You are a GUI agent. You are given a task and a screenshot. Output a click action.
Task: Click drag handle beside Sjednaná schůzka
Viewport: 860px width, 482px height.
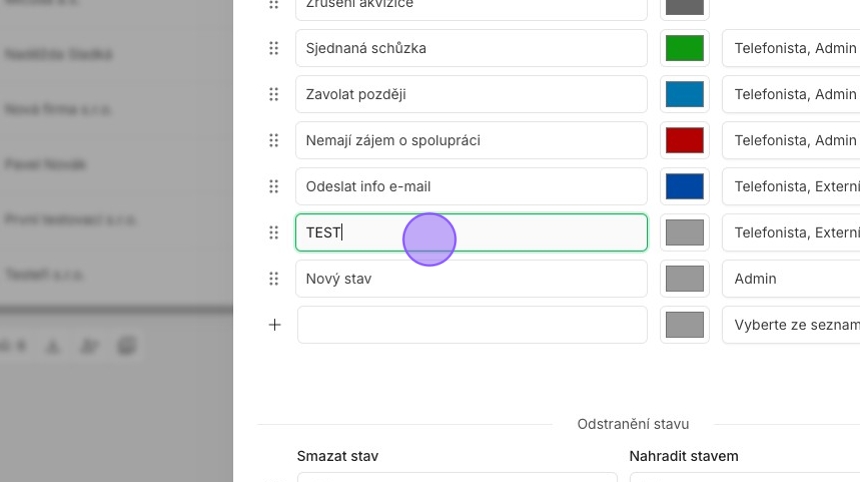274,48
